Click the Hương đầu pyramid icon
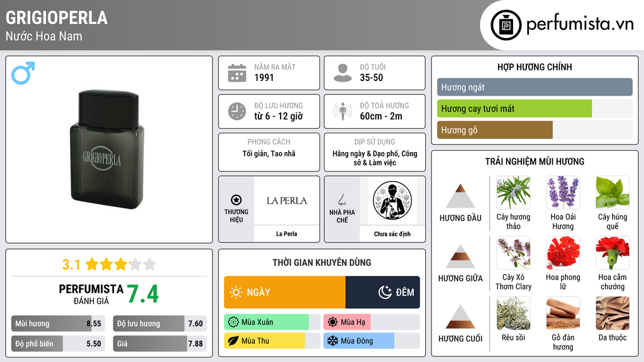This screenshot has height=362, width=644. point(460,196)
